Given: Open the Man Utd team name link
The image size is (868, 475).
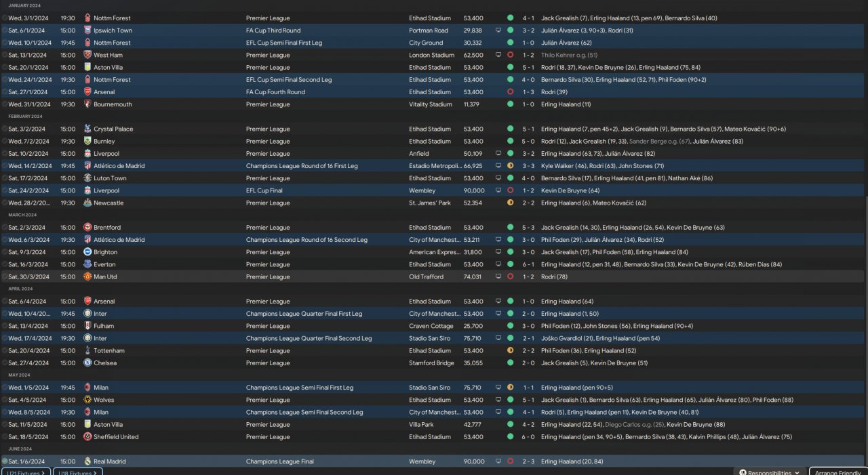Looking at the screenshot, I should point(105,276).
